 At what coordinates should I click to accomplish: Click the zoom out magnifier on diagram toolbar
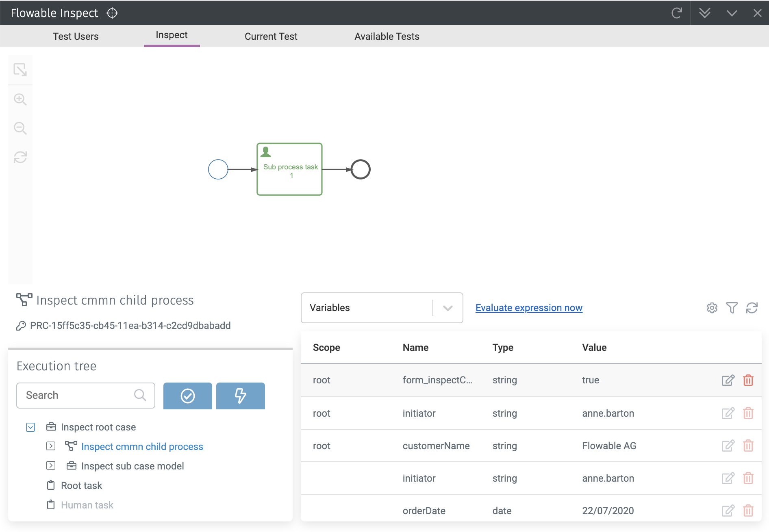[20, 128]
